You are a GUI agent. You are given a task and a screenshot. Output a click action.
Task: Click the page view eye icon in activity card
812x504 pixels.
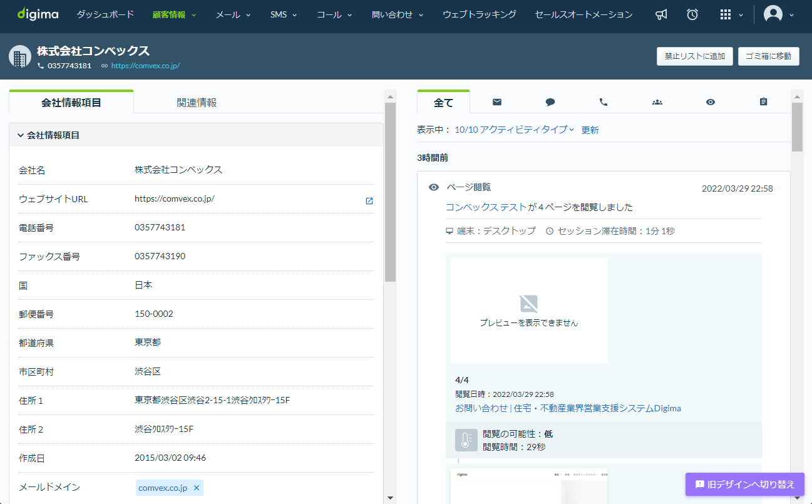(x=434, y=187)
